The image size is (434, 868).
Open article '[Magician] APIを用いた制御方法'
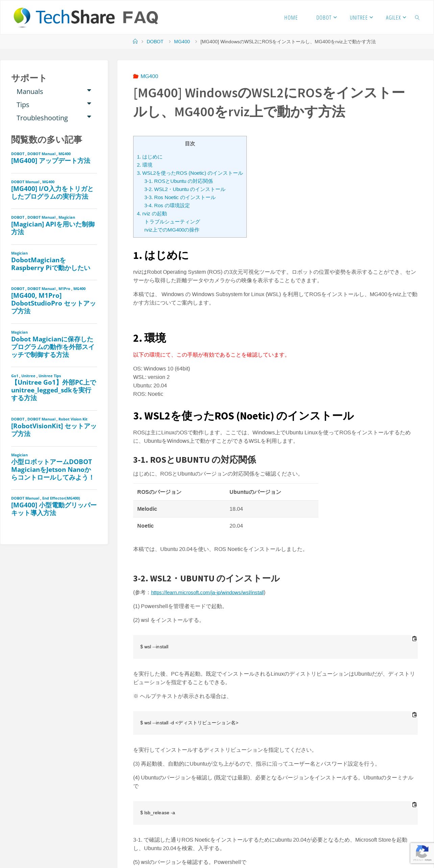pos(53,228)
